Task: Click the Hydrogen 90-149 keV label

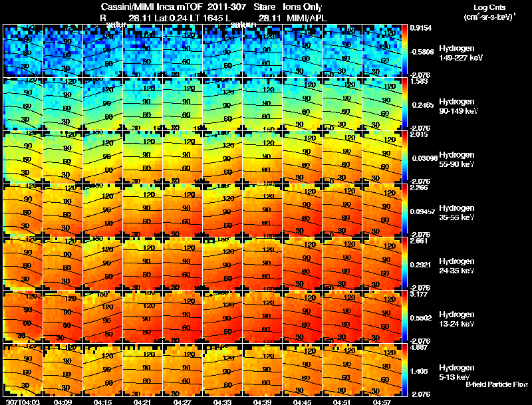Action: 458,106
